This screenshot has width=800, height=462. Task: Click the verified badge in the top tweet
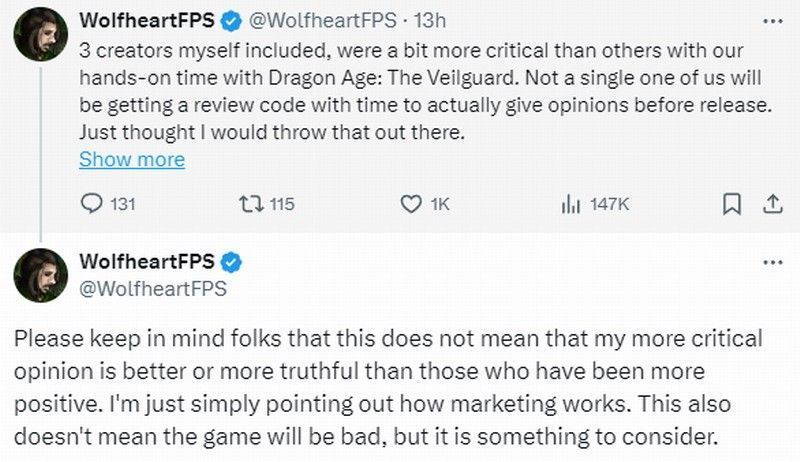click(230, 19)
